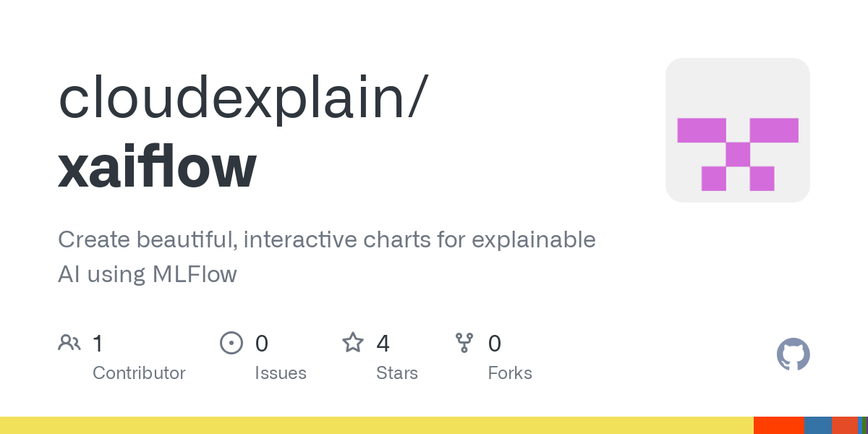Select the forks count 0

pos(495,343)
